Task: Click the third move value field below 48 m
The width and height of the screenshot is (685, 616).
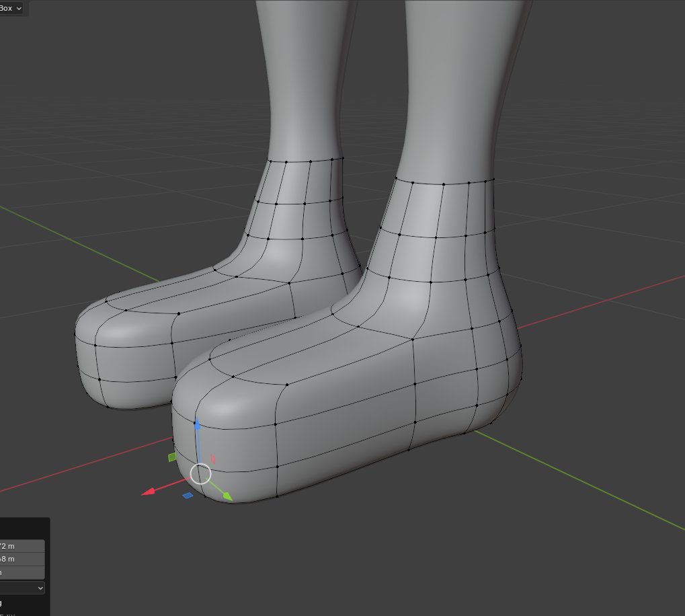Action: tap(22, 572)
